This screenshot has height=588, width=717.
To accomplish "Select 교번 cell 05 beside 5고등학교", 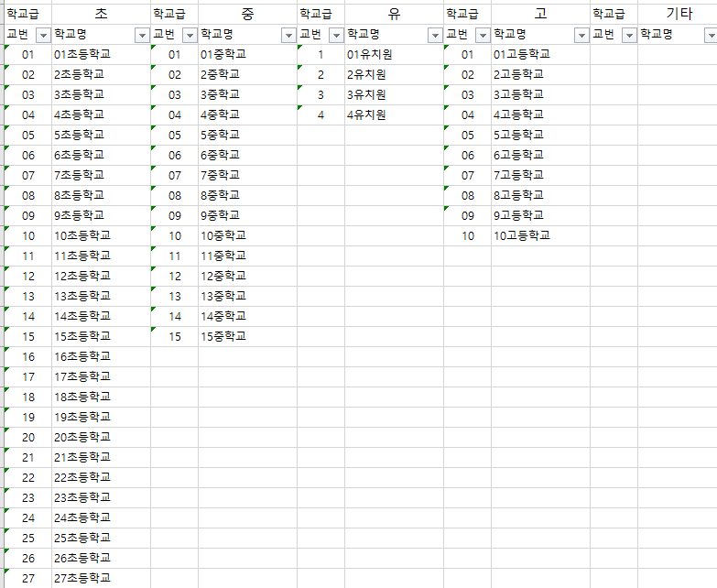I will tap(467, 135).
